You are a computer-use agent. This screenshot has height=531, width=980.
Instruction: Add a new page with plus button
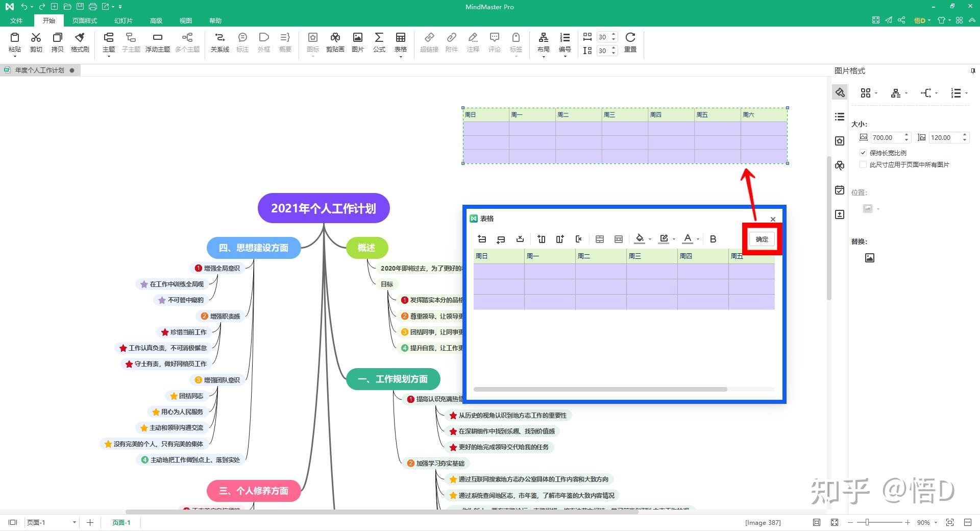tap(90, 522)
